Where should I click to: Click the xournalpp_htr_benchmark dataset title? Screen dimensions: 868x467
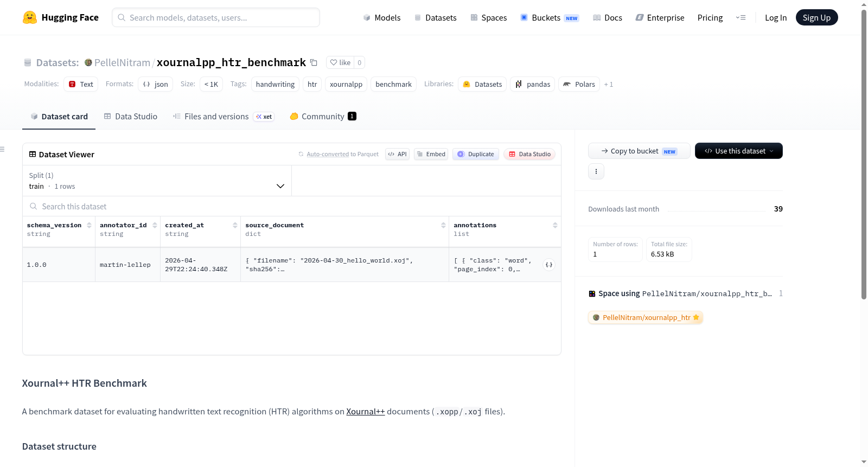coord(231,62)
